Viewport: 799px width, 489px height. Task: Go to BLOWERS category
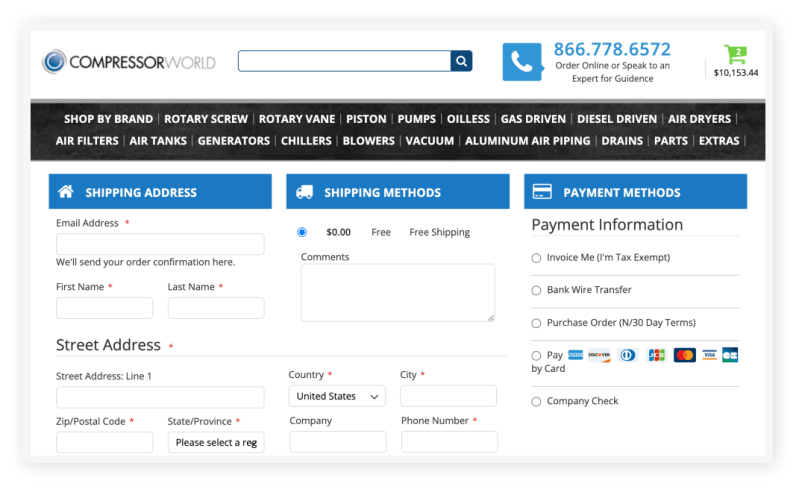point(368,141)
